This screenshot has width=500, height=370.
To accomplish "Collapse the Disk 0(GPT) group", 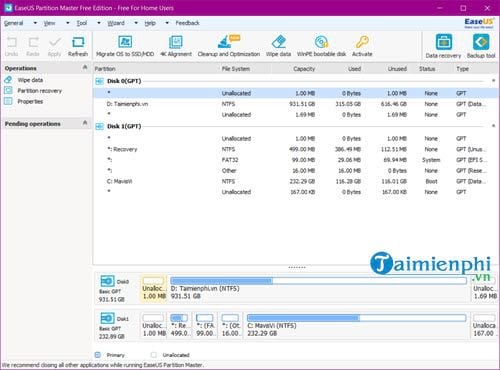I will [x=493, y=81].
